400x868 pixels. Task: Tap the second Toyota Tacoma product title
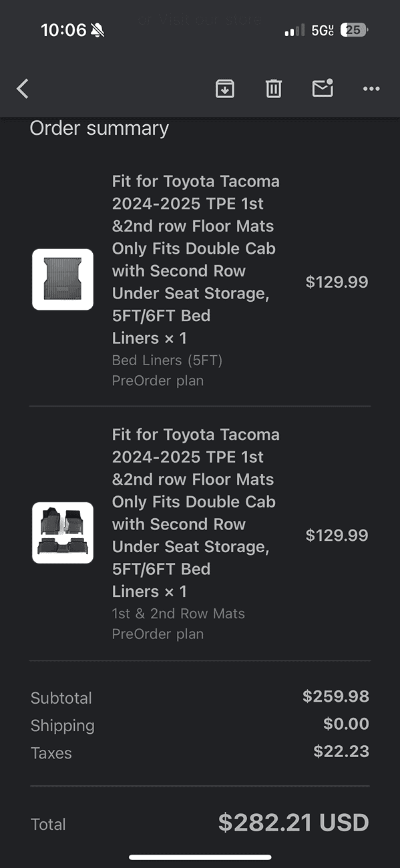pyautogui.click(x=196, y=513)
